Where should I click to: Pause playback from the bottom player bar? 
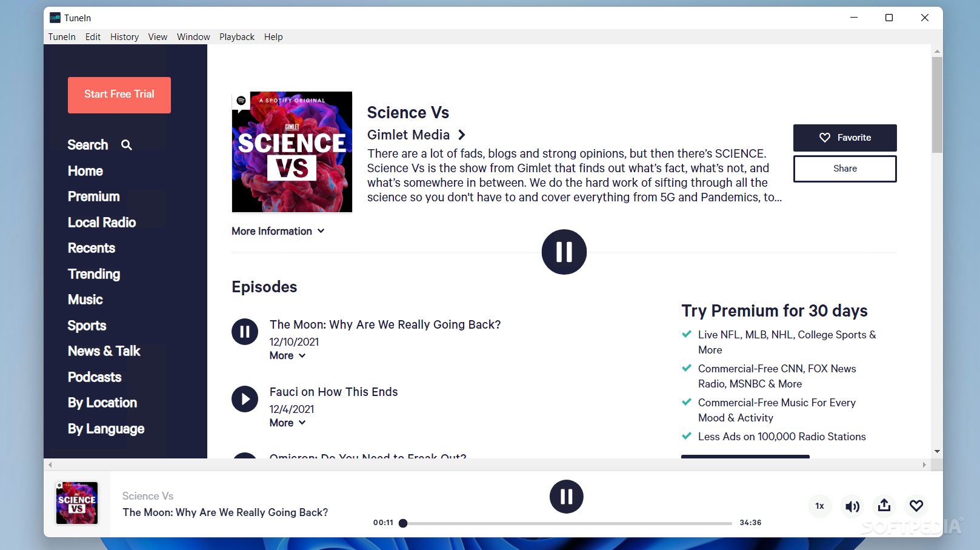coord(566,496)
